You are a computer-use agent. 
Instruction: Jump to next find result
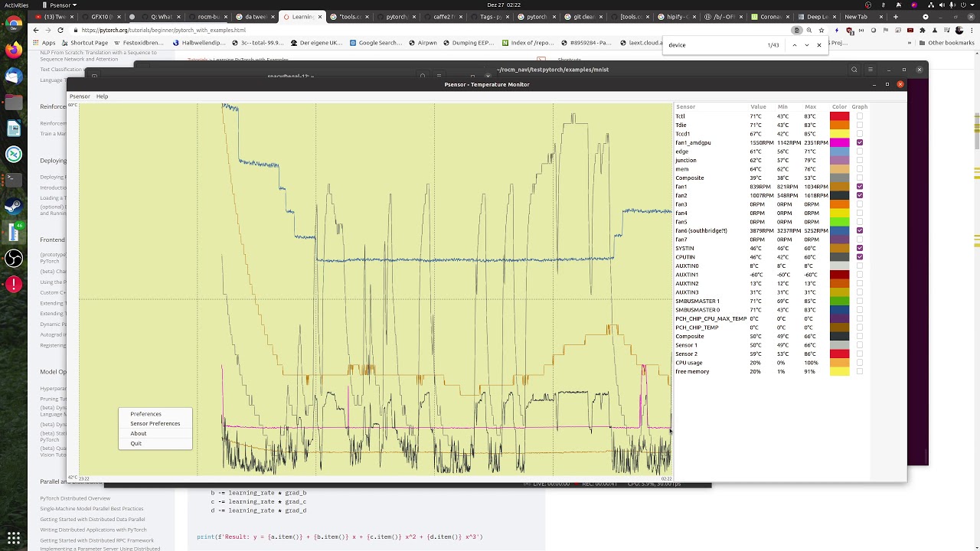(806, 45)
